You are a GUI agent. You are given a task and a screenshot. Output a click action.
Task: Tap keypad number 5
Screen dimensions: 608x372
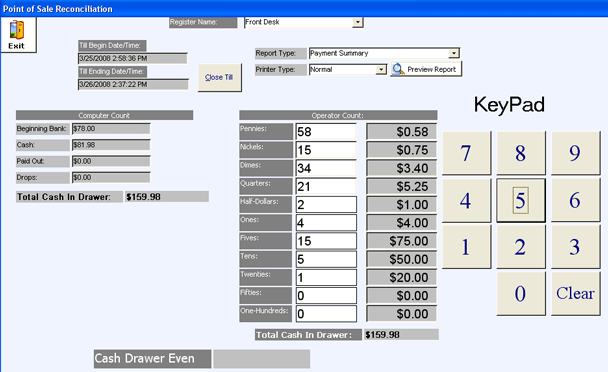coord(521,200)
